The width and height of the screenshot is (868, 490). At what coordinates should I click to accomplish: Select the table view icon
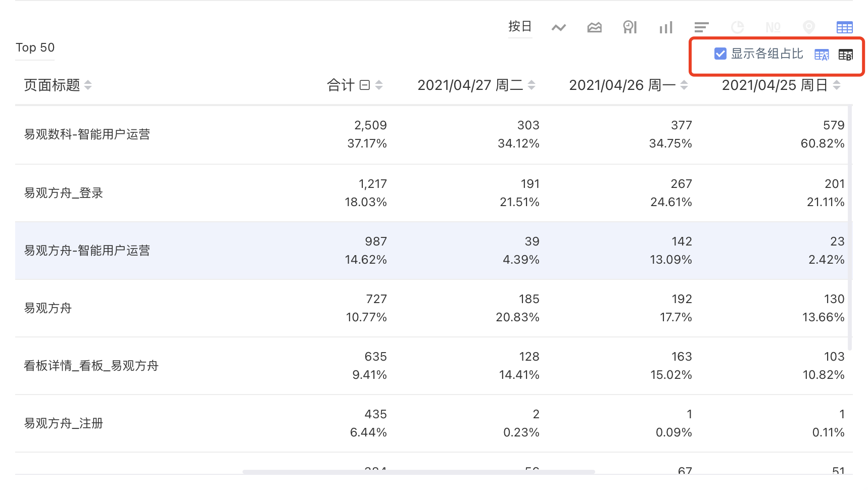coord(844,27)
